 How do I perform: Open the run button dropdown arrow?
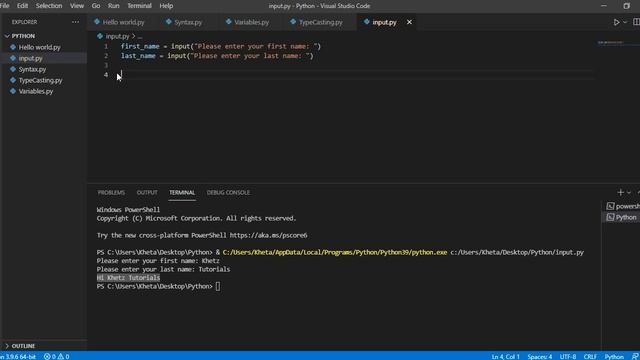click(x=625, y=22)
